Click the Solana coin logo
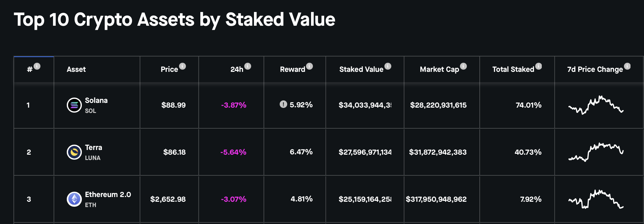644x224 pixels. 74,105
